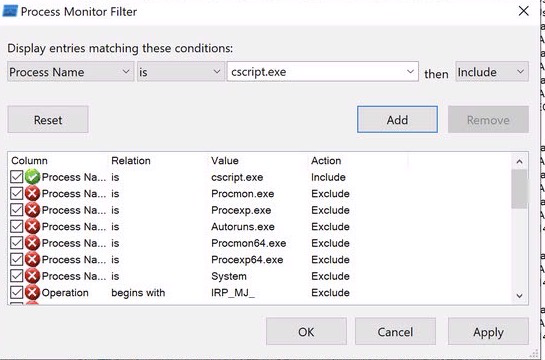Select the Procmon64.exe value text

point(249,243)
